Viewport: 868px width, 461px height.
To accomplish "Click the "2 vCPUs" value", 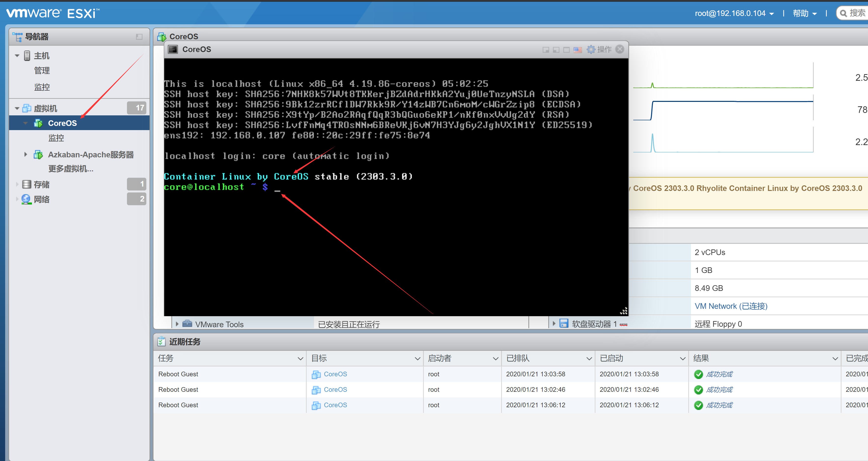I will click(x=710, y=252).
